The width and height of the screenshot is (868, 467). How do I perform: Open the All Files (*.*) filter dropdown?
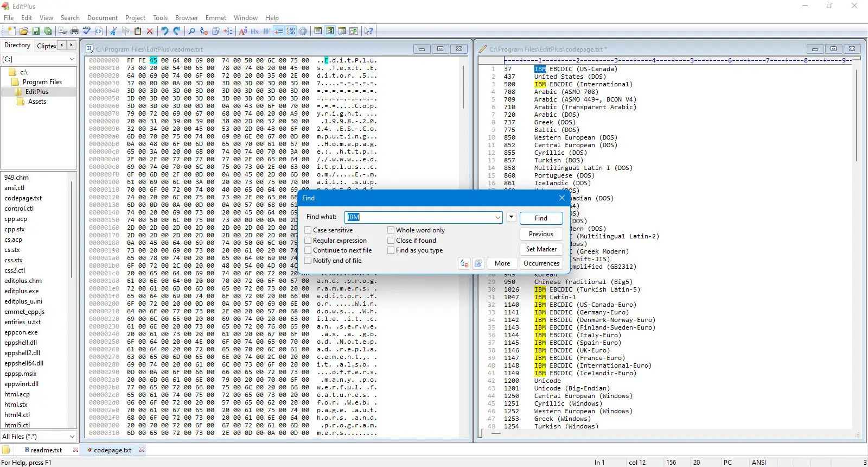[x=72, y=437]
